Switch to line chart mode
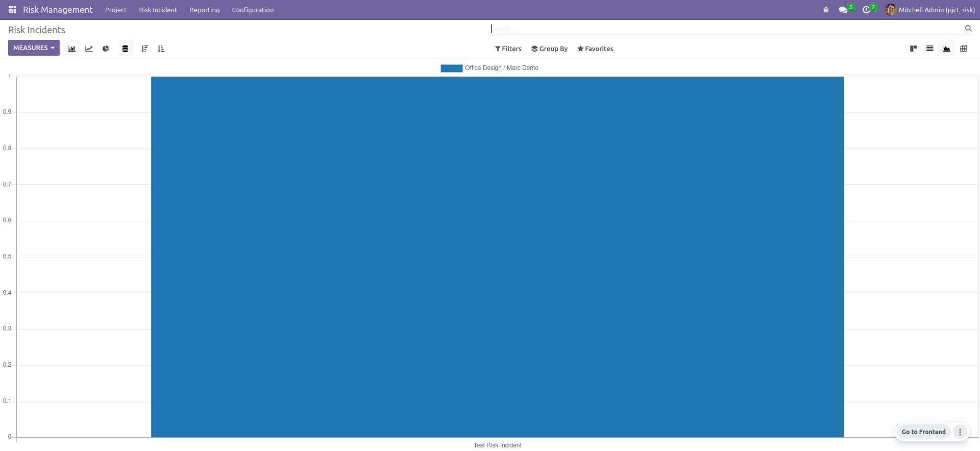 (x=89, y=49)
